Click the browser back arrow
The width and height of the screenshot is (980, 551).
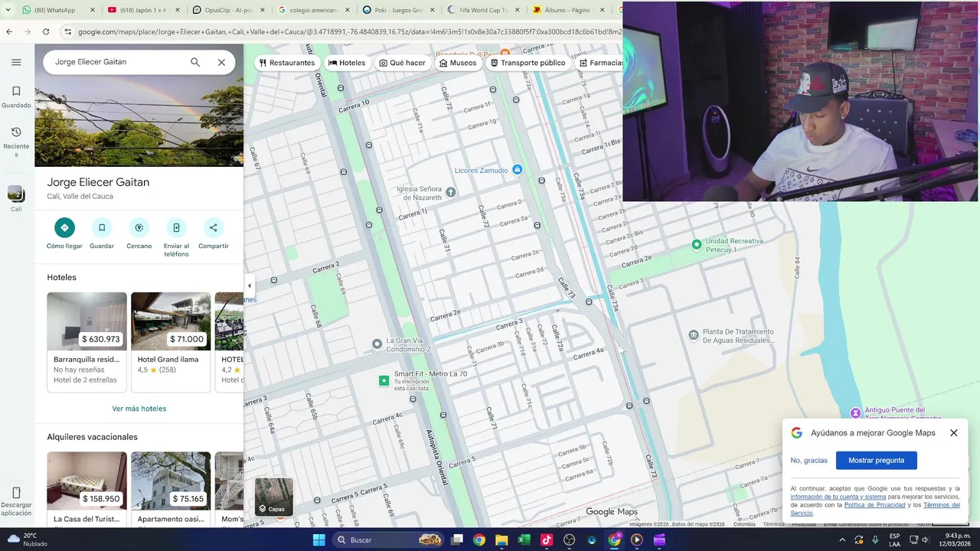pyautogui.click(x=9, y=32)
